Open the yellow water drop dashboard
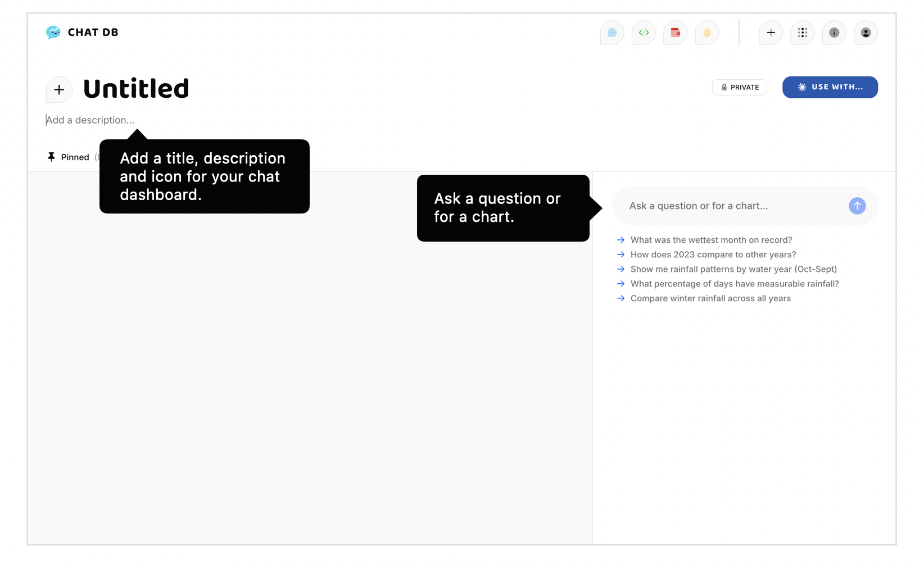 [706, 33]
